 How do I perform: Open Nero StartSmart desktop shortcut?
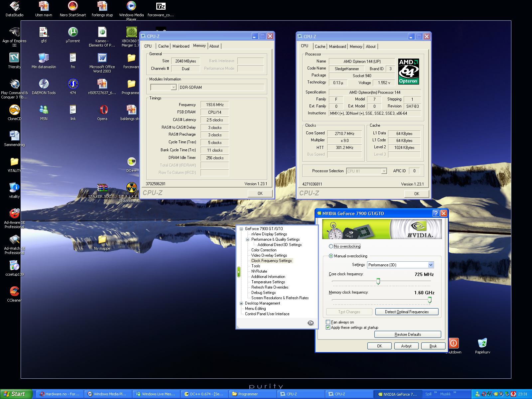(72, 9)
